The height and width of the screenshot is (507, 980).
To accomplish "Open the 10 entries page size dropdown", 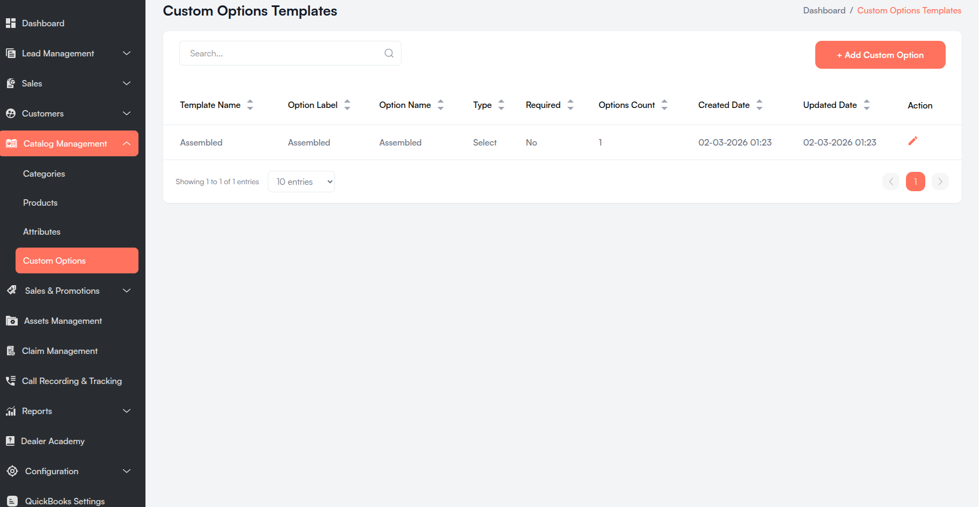I will tap(301, 182).
